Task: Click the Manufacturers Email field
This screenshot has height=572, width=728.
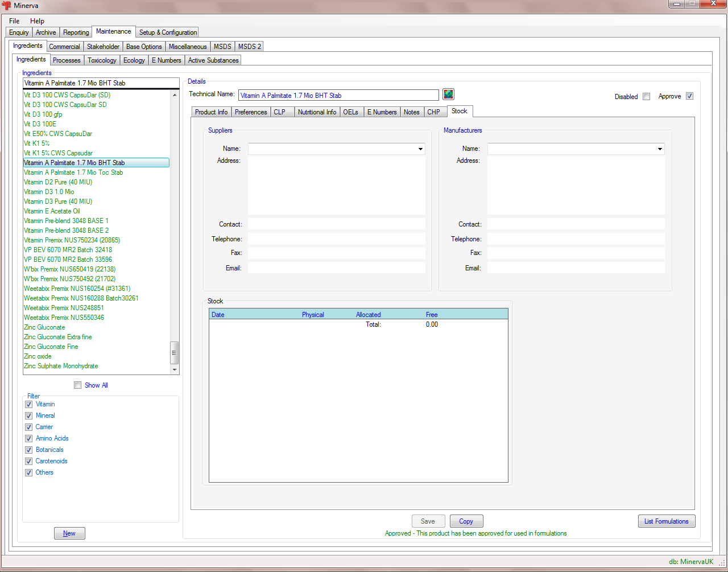Action: click(x=576, y=268)
